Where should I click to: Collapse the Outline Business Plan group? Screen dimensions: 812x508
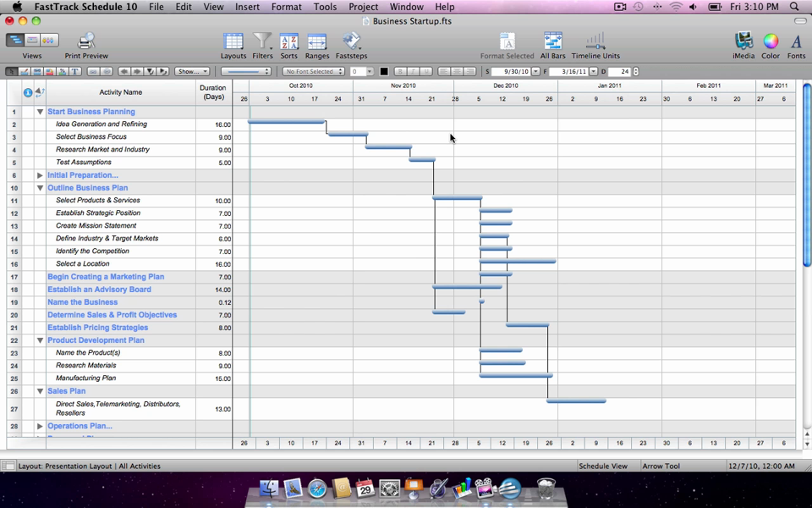coord(40,188)
